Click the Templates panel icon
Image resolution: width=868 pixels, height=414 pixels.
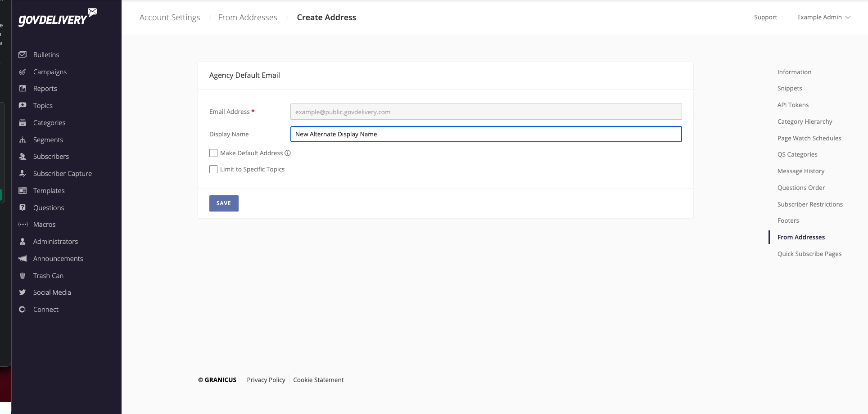[23, 190]
